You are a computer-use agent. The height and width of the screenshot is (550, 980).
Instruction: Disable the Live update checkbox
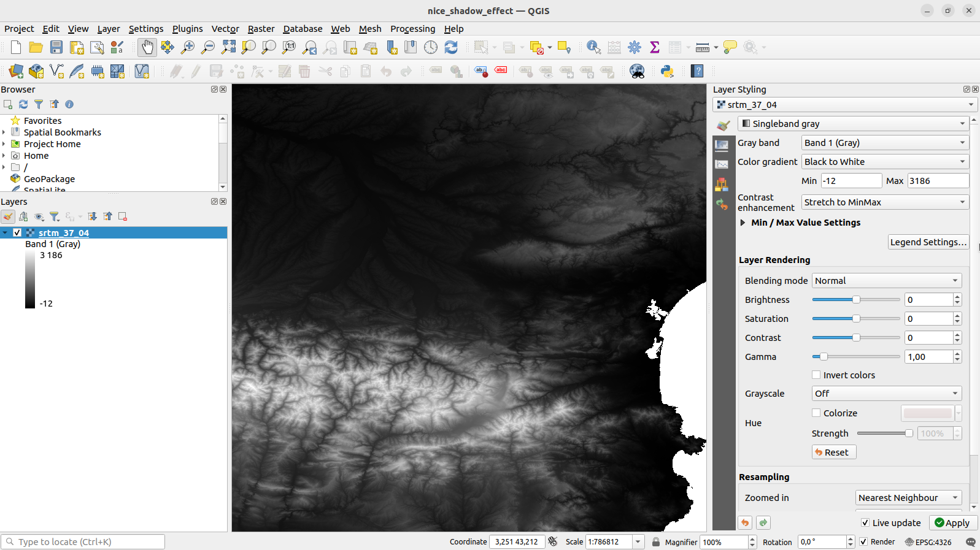tap(865, 522)
